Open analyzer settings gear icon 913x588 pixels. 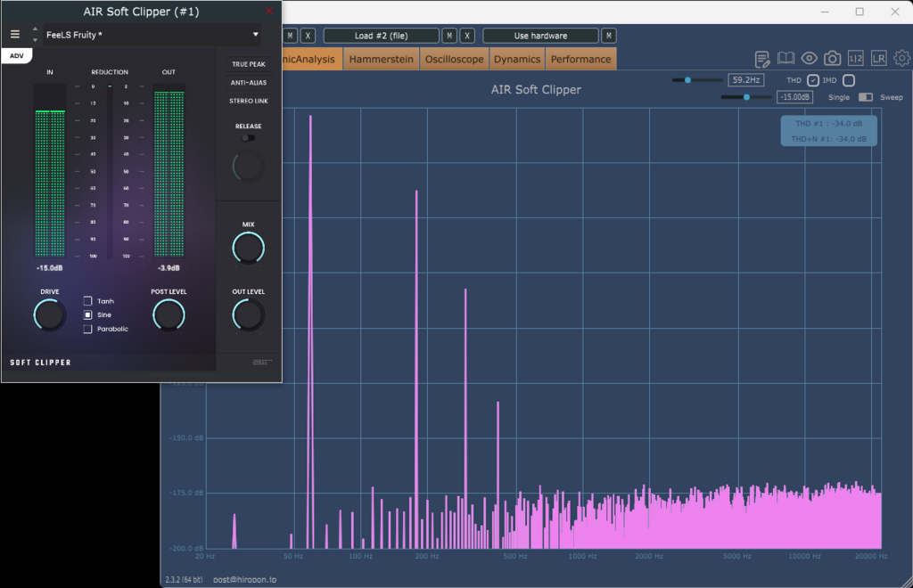point(902,58)
